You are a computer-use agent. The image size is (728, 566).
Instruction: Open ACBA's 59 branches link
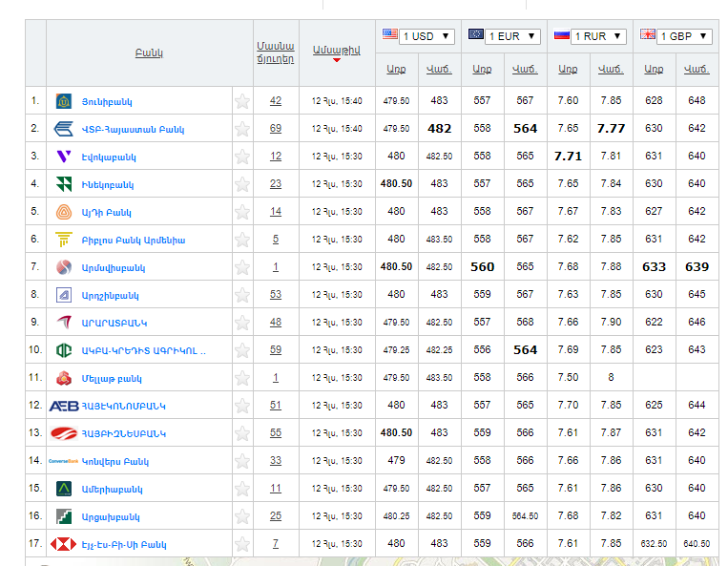click(276, 349)
